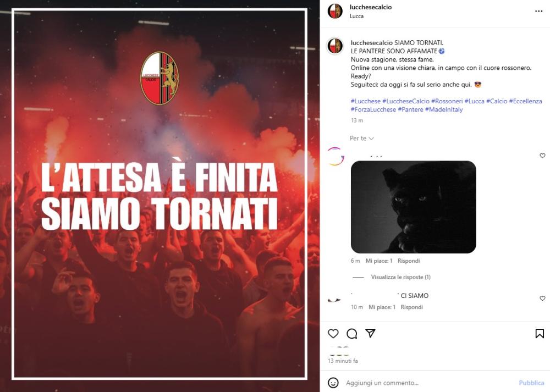
Task: Reply to the panther image comment
Action: pyautogui.click(x=409, y=261)
